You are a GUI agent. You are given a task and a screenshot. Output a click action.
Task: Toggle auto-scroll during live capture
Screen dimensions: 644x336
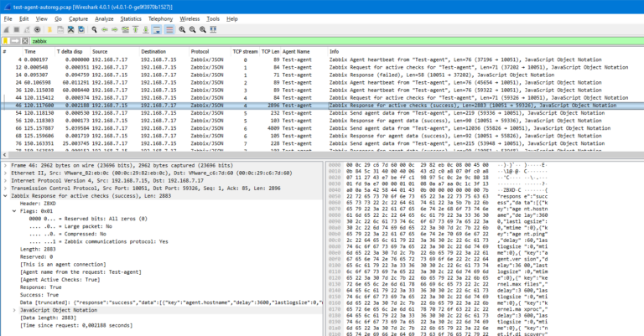(157, 29)
